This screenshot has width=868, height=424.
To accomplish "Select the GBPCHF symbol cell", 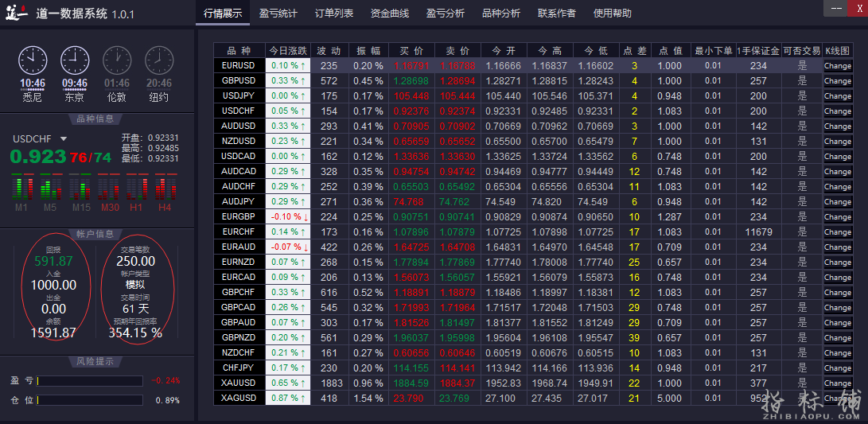I will [239, 292].
